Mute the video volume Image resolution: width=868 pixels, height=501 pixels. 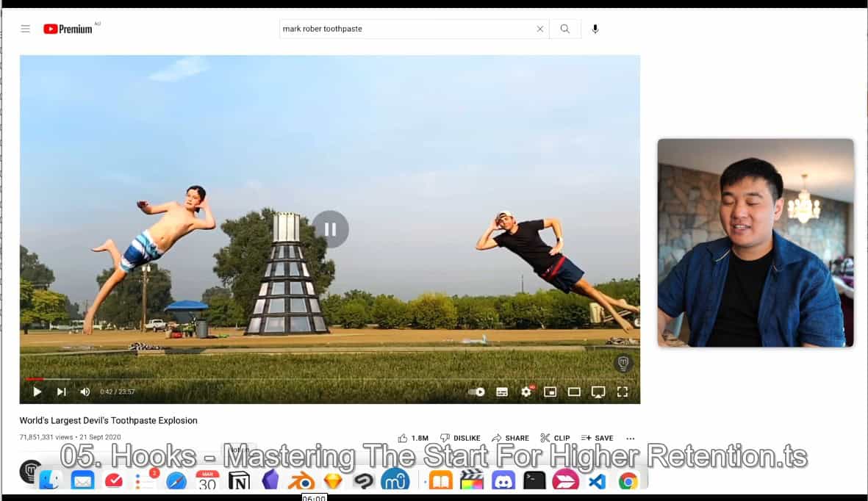85,392
